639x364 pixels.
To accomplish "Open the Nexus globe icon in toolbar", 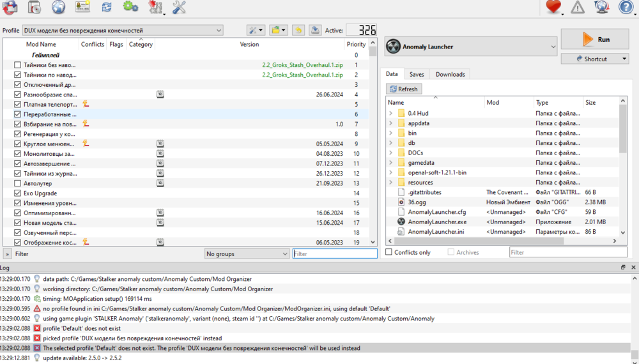I will [x=58, y=8].
